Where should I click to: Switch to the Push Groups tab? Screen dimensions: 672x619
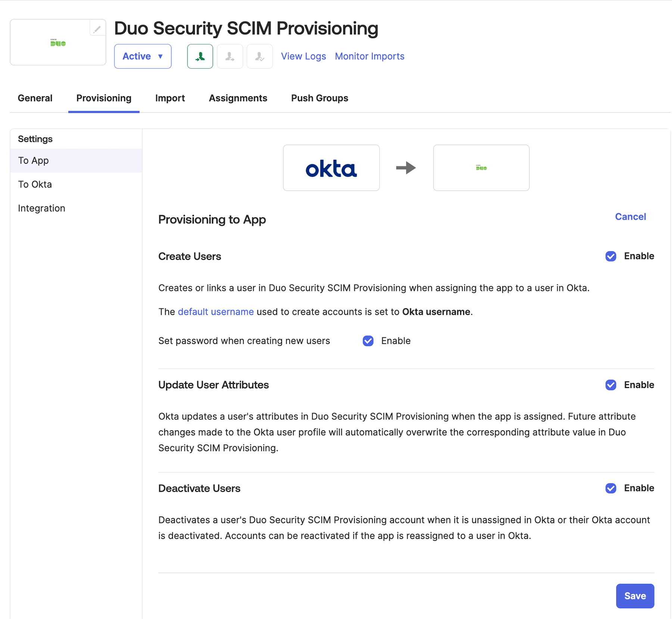tap(319, 98)
